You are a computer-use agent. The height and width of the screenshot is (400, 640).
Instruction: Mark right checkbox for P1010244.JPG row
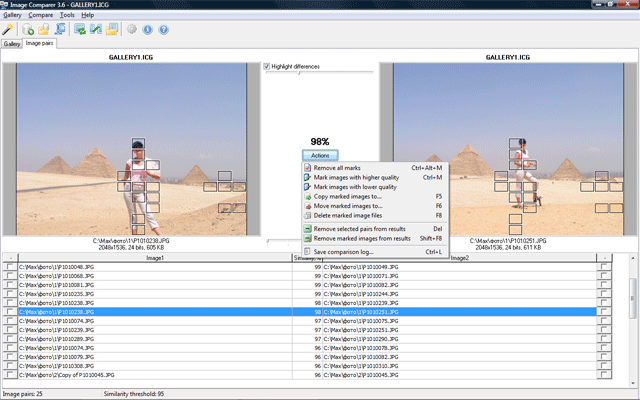pyautogui.click(x=604, y=293)
